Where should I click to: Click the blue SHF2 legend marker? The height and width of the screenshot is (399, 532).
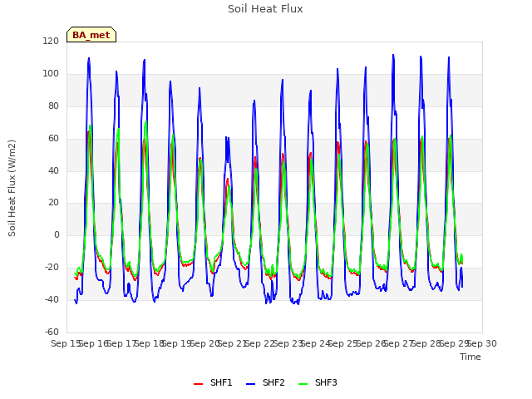click(x=250, y=384)
